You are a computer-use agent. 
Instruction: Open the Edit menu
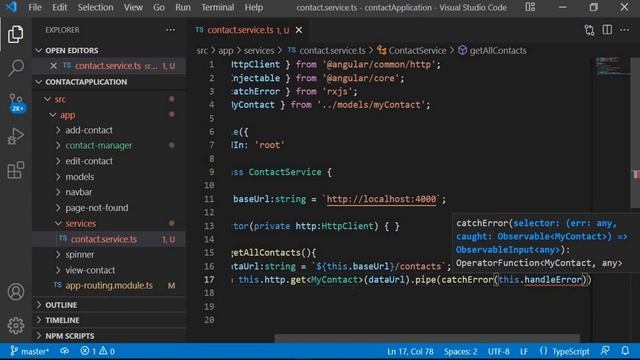point(60,7)
